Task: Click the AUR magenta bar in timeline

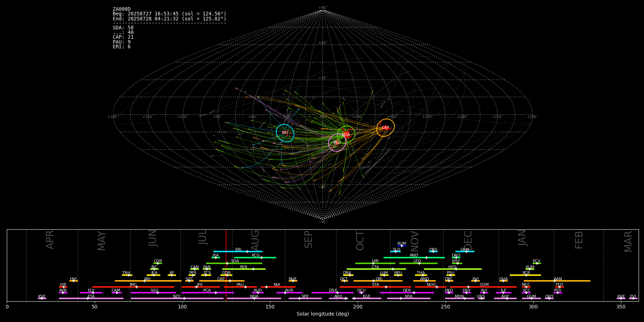Action: (289, 293)
